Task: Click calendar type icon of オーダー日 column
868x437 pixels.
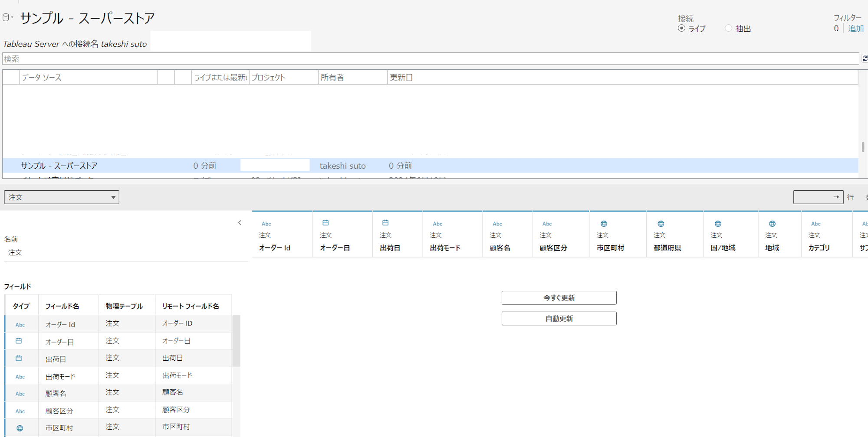Action: 325,223
